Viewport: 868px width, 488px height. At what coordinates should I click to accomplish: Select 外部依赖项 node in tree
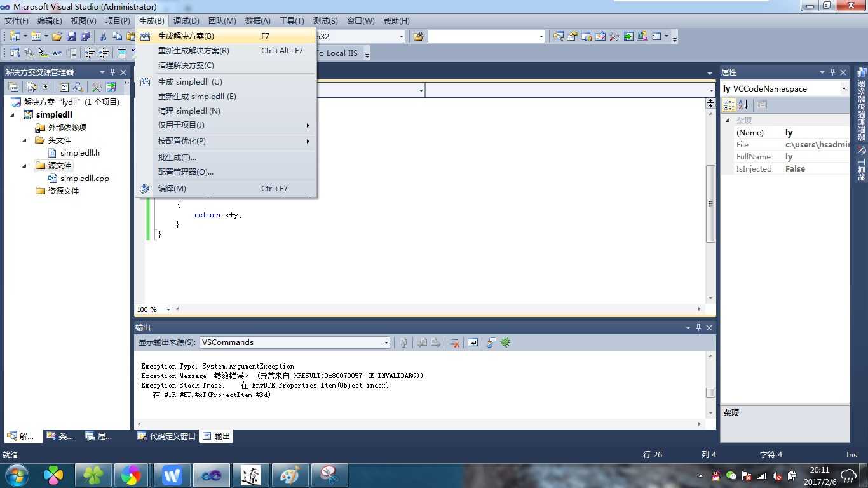[67, 128]
